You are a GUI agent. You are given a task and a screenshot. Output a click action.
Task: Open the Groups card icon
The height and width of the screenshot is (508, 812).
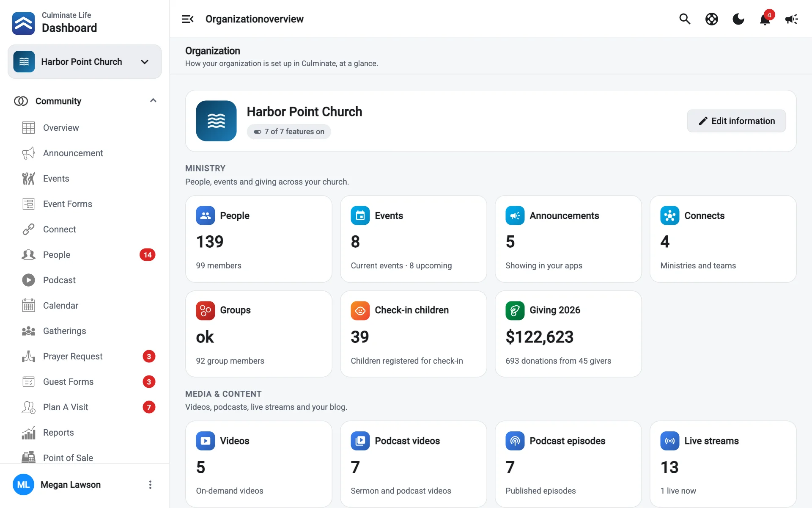coord(206,311)
